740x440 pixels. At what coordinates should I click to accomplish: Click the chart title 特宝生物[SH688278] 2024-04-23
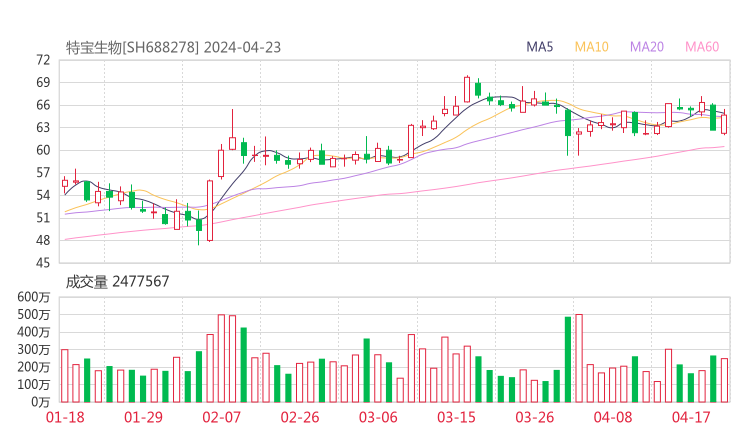(x=173, y=47)
